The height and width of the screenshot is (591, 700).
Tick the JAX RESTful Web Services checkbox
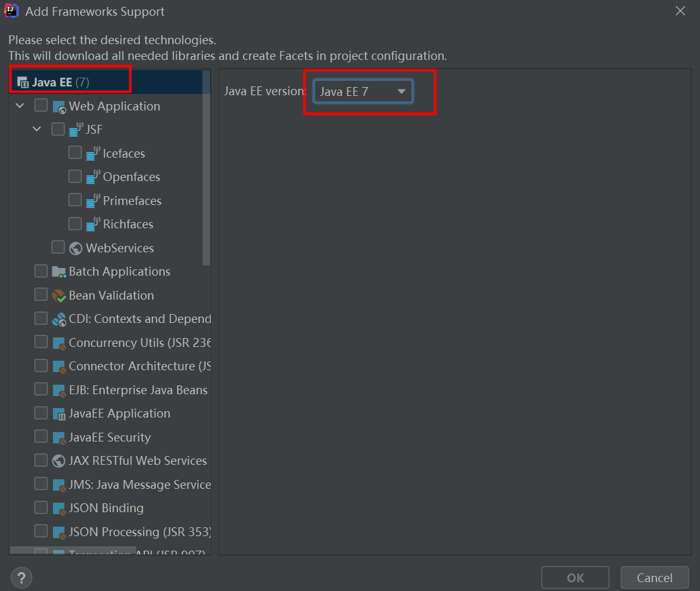(41, 460)
